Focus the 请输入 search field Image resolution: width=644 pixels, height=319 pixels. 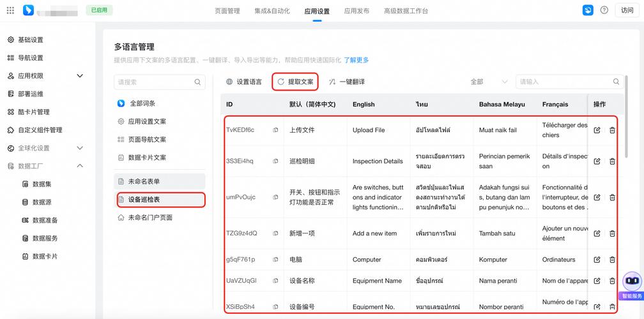570,82
